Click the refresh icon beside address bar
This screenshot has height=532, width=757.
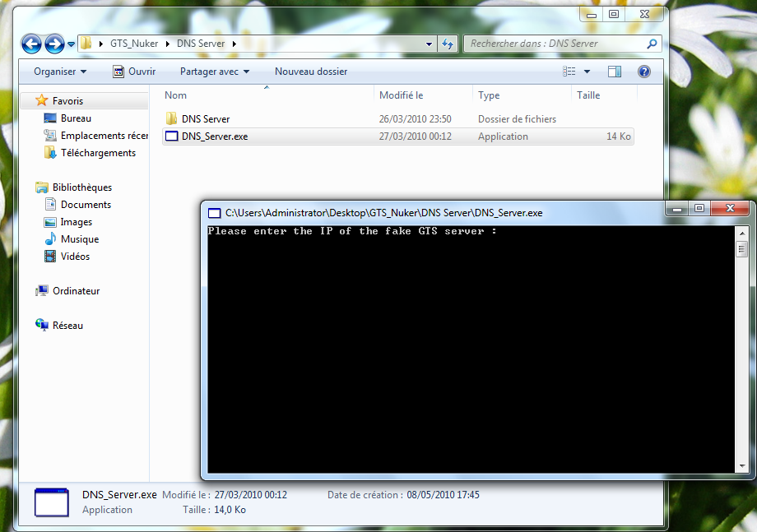(x=448, y=44)
